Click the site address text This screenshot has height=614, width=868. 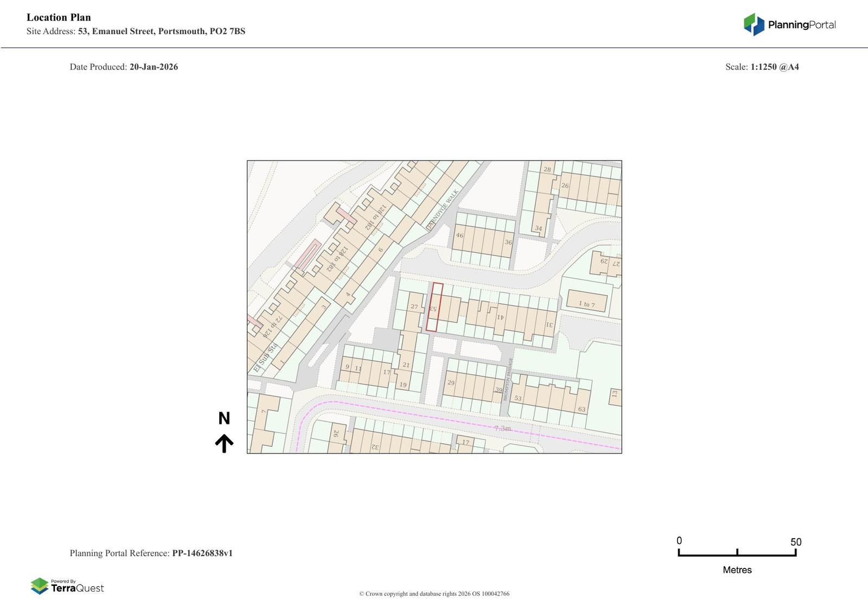(x=161, y=31)
